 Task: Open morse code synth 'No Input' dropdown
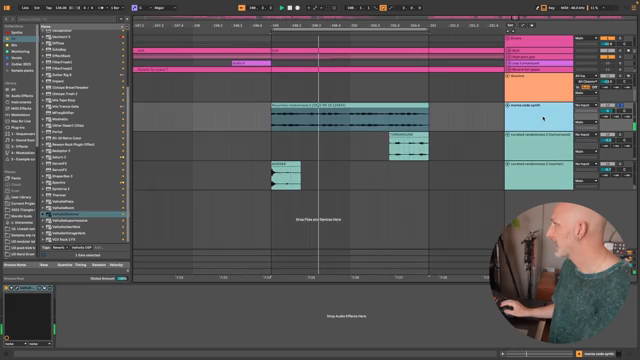[x=586, y=105]
